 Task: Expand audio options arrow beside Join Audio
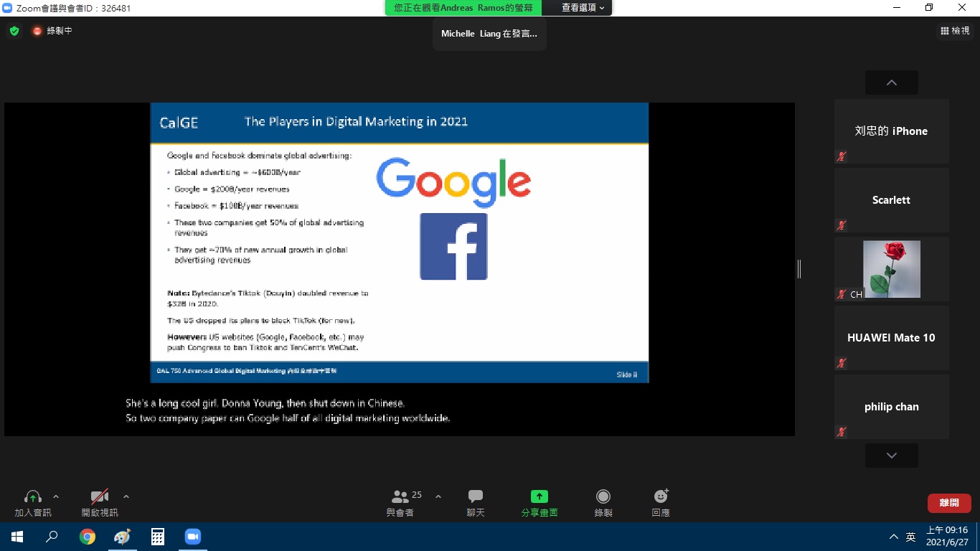(x=56, y=496)
